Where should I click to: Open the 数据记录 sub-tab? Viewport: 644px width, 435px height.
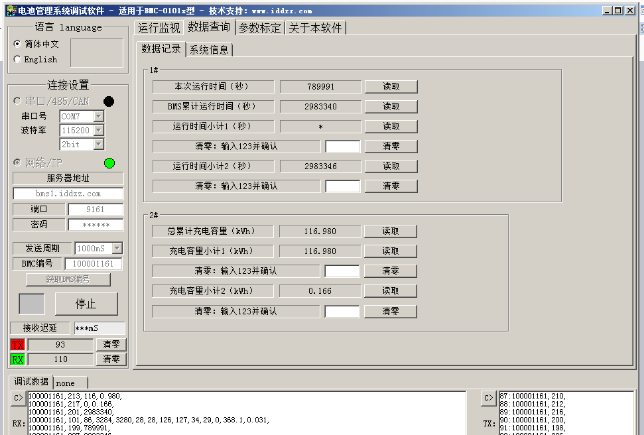(x=161, y=48)
